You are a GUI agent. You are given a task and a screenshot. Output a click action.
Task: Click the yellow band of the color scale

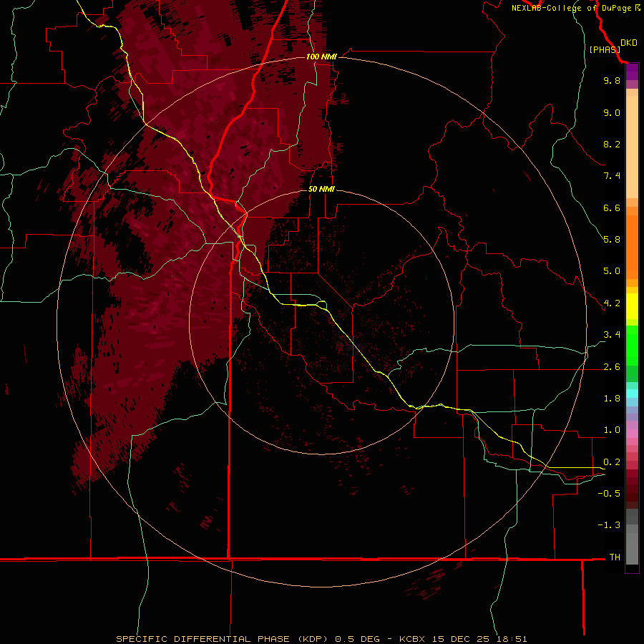click(x=632, y=306)
